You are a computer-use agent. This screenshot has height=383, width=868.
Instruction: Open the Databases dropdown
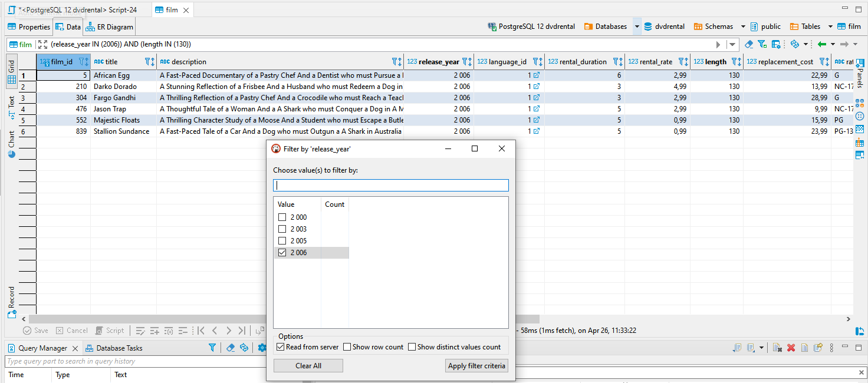point(636,26)
